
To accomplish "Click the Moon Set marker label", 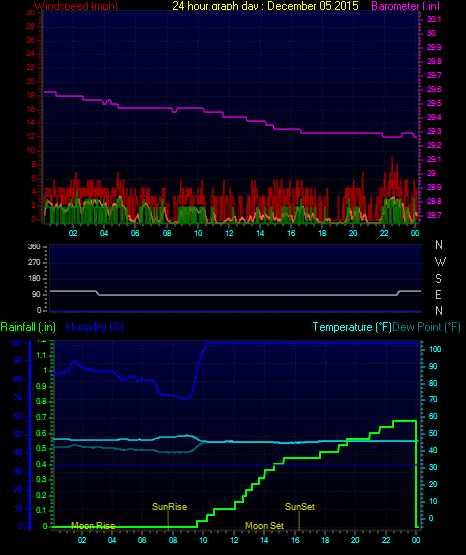I will click(265, 526).
